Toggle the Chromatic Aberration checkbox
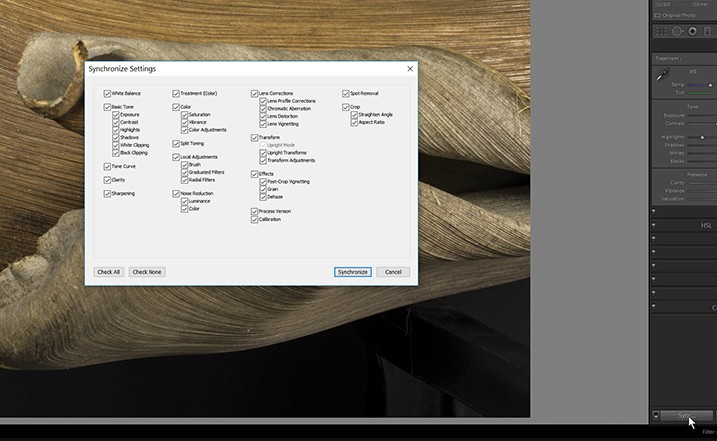The height and width of the screenshot is (441, 717). 263,109
